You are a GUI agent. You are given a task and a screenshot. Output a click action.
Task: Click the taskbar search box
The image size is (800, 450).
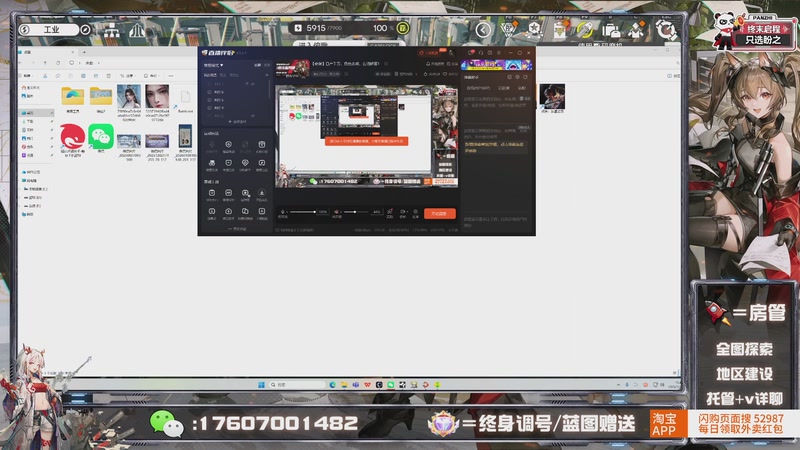coord(297,385)
